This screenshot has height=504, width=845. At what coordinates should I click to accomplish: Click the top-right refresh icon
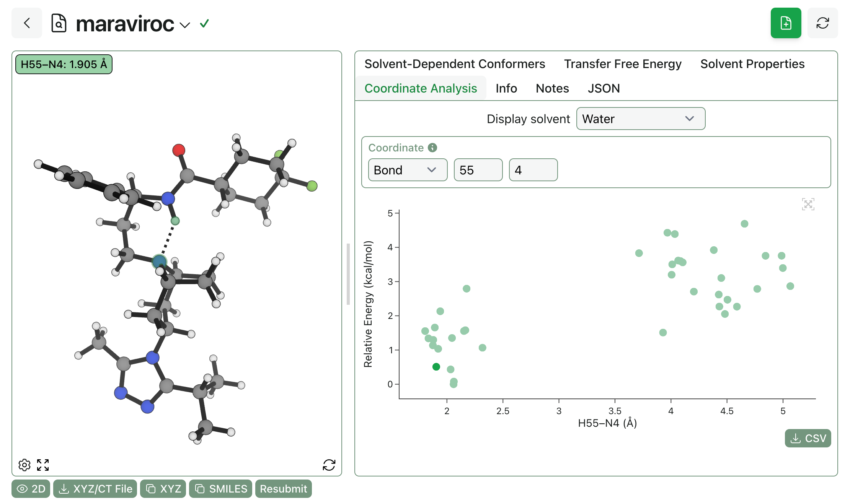822,23
